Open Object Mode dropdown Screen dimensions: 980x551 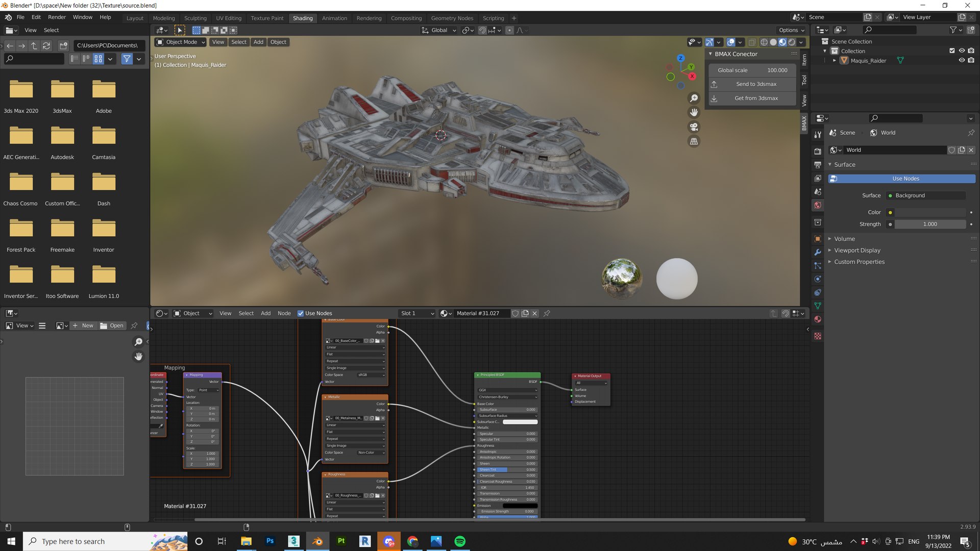pos(181,42)
